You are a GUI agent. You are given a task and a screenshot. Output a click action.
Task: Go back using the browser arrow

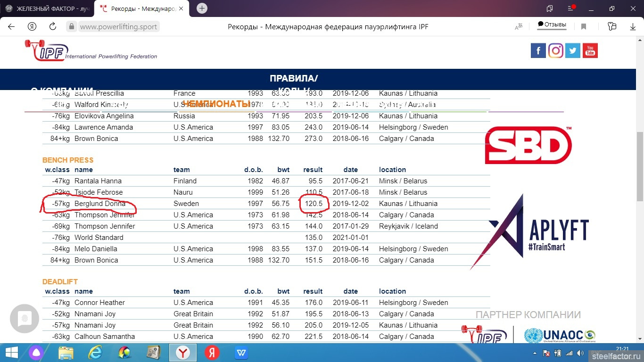(x=11, y=27)
